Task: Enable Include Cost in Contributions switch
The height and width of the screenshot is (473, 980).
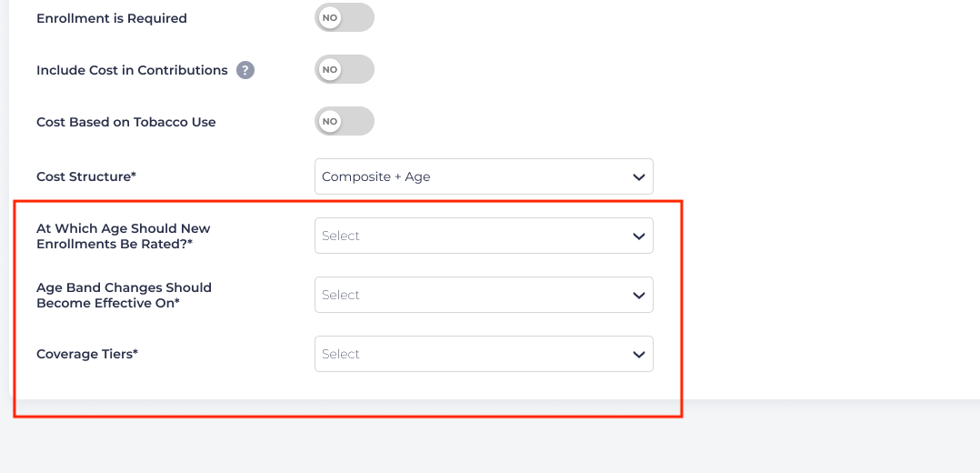Action: tap(345, 70)
